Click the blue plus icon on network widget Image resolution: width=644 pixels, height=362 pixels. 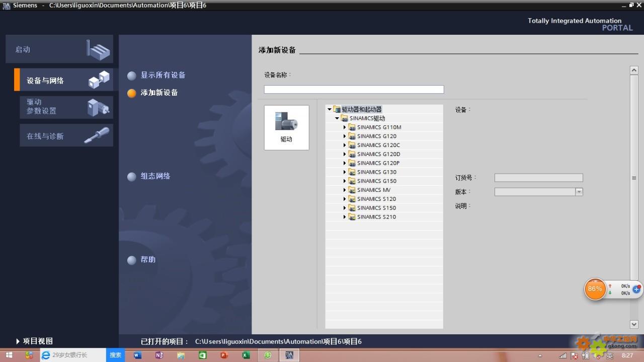click(636, 289)
